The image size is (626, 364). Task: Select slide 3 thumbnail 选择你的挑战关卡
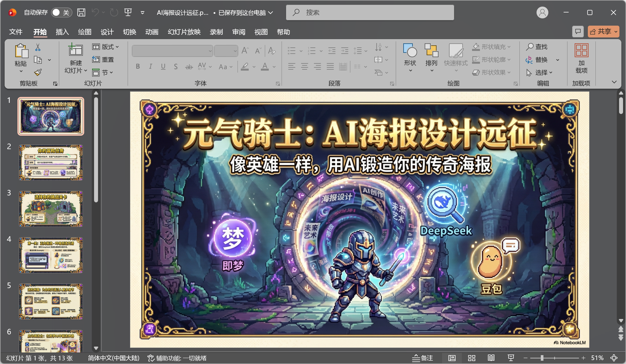[51, 209]
